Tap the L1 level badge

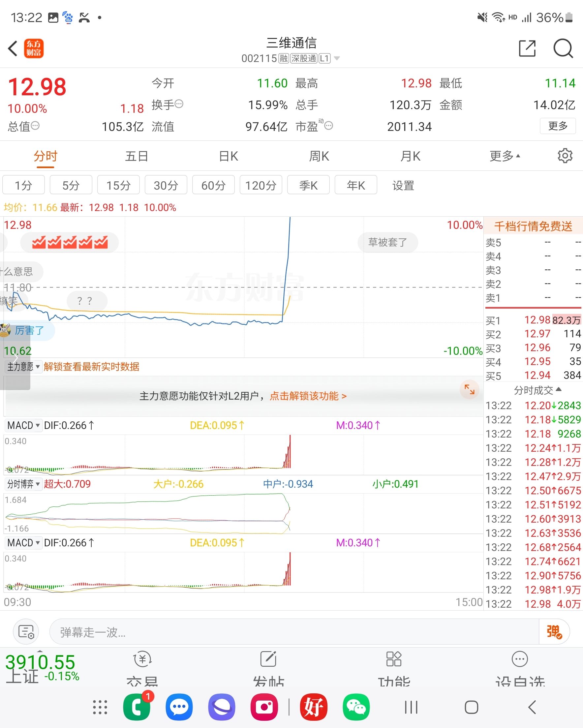(324, 58)
